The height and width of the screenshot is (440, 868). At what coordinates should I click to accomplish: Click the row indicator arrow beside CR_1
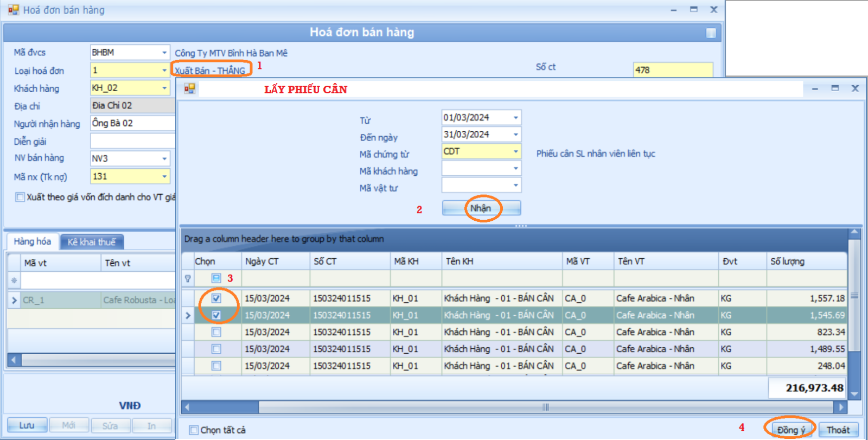coord(14,300)
